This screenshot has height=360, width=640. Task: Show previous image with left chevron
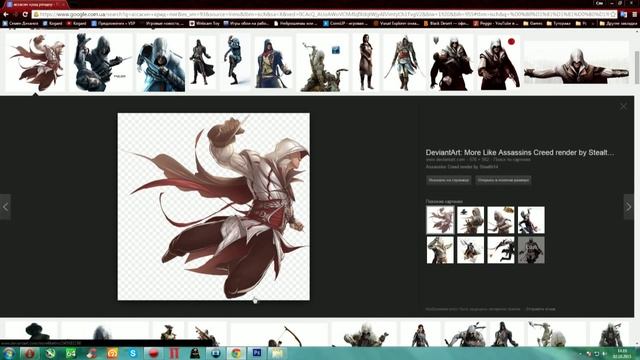[x=5, y=207]
